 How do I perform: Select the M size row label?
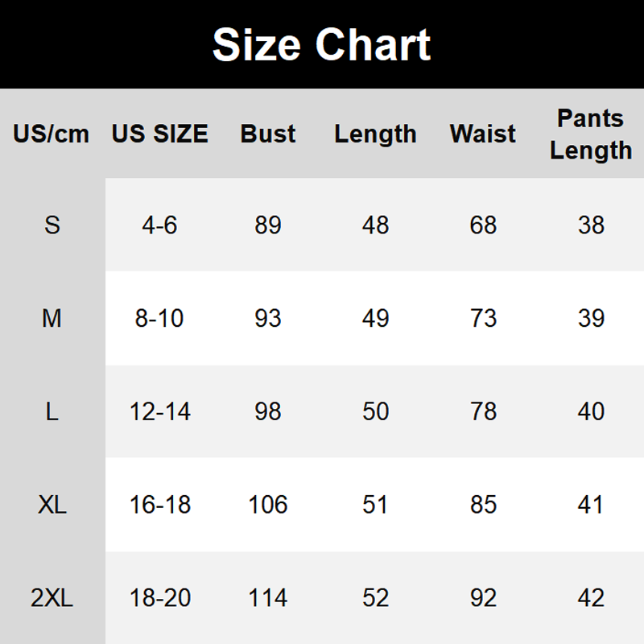click(x=52, y=318)
